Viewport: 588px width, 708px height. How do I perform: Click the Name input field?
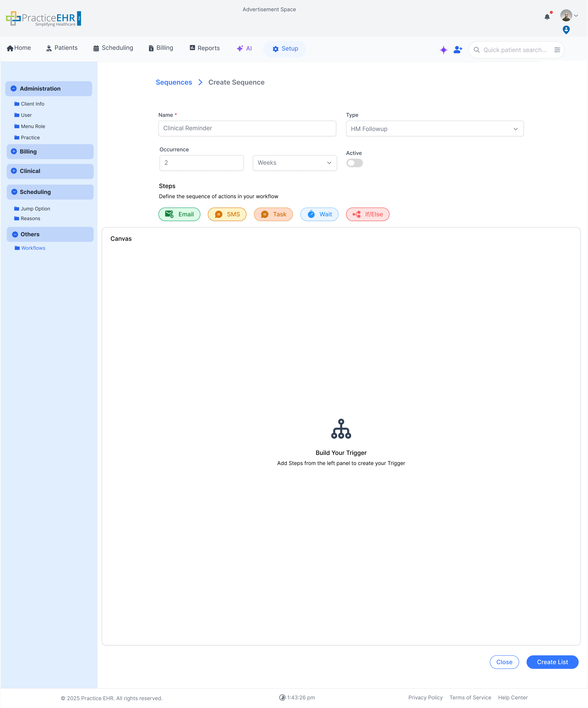(x=247, y=128)
